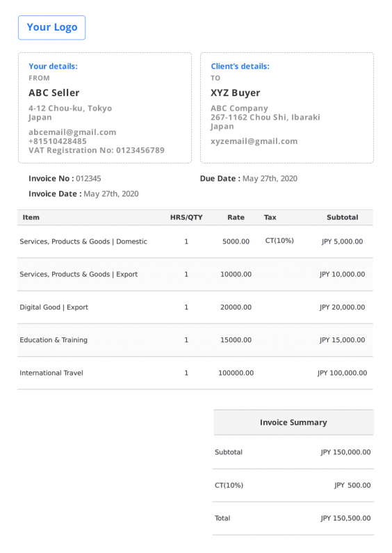Click the Tax column header
392x553 pixels.
270,217
